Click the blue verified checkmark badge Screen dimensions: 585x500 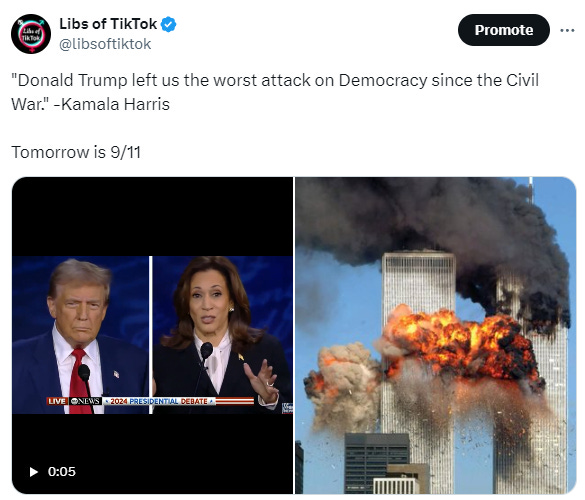(168, 24)
